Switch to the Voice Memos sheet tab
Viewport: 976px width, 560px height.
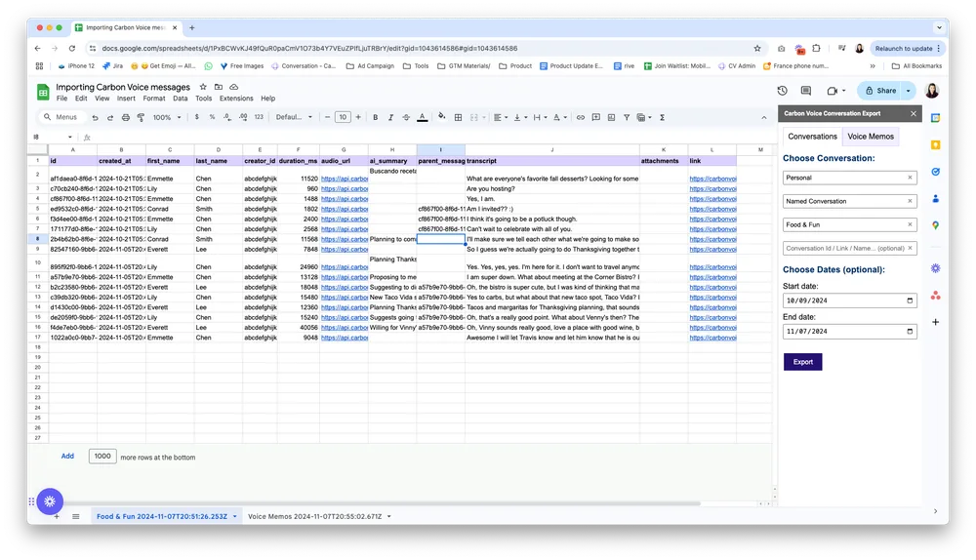coord(314,516)
